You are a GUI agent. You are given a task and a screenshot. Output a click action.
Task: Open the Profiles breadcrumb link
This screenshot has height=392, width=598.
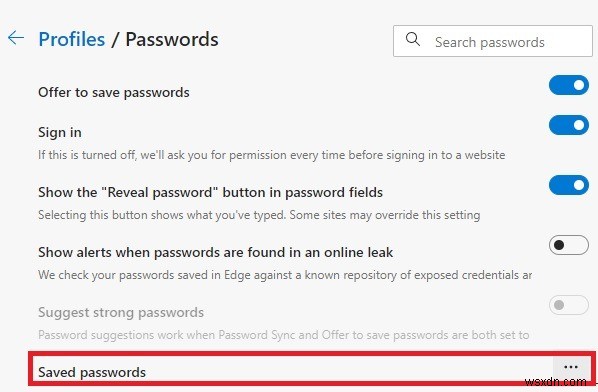pyautogui.click(x=72, y=39)
